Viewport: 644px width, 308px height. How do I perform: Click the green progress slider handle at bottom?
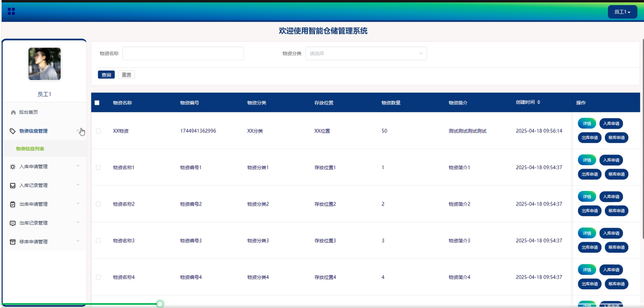pyautogui.click(x=160, y=304)
